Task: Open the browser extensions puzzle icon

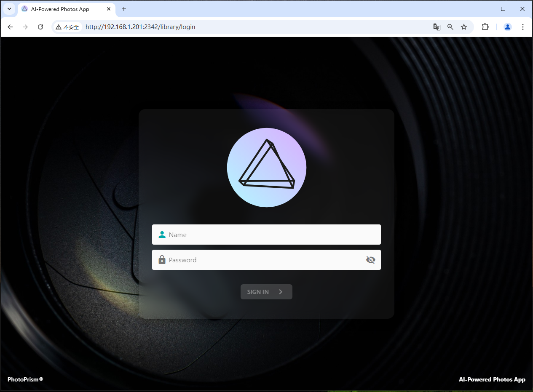Action: pos(485,27)
